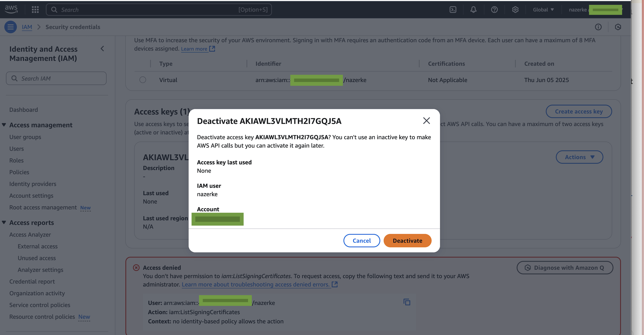The height and width of the screenshot is (335, 644).
Task: Click the search magnifier in Search IAM
Action: click(14, 79)
